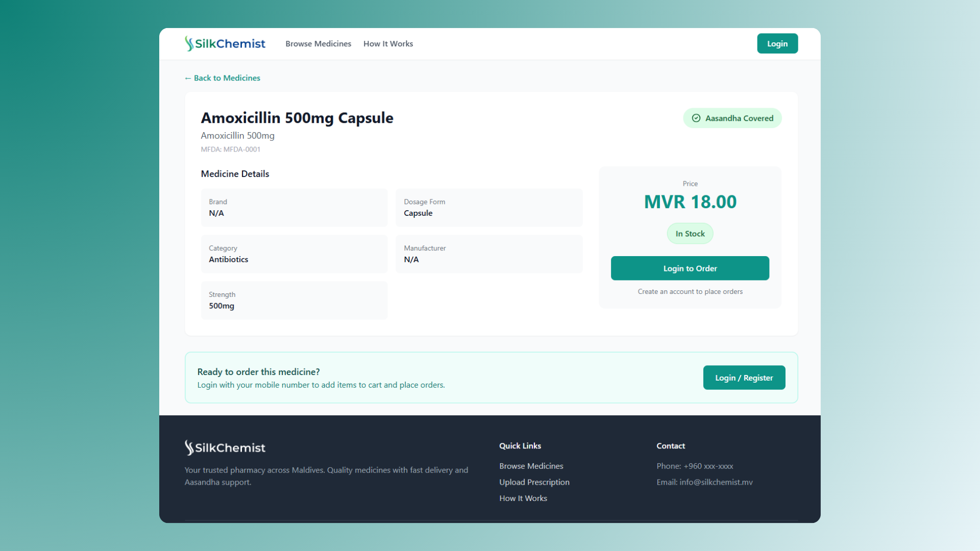Screen dimensions: 980x551
Task: Click the Dosage Form Capsule card
Action: pos(489,208)
